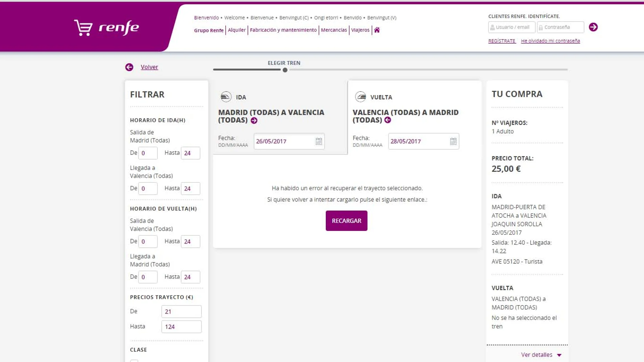Submit login with the arrow icon
This screenshot has width=644, height=362.
tap(593, 27)
